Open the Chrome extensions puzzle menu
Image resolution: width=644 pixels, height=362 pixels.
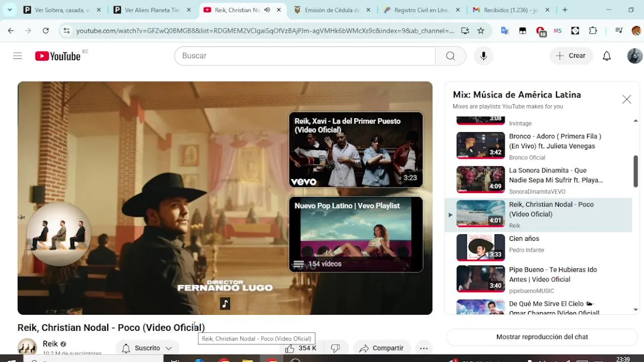(x=593, y=31)
